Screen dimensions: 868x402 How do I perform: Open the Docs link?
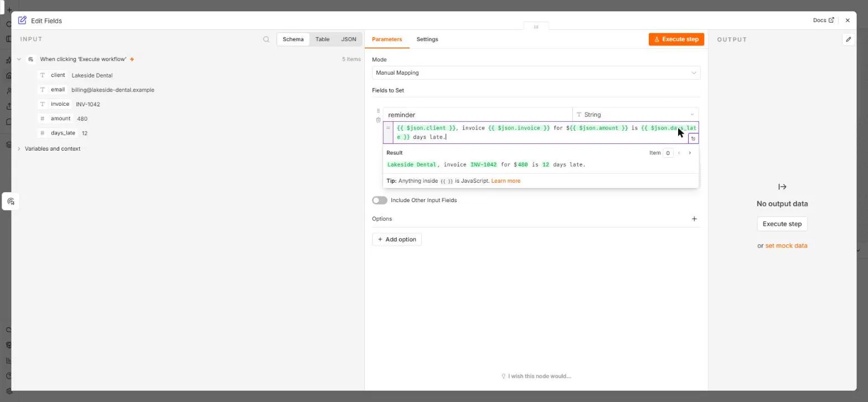(823, 20)
